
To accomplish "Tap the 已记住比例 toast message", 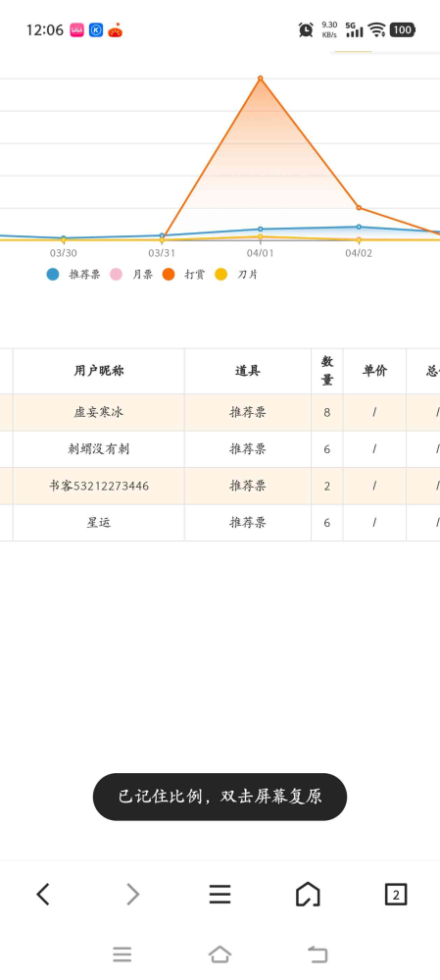I will [220, 797].
